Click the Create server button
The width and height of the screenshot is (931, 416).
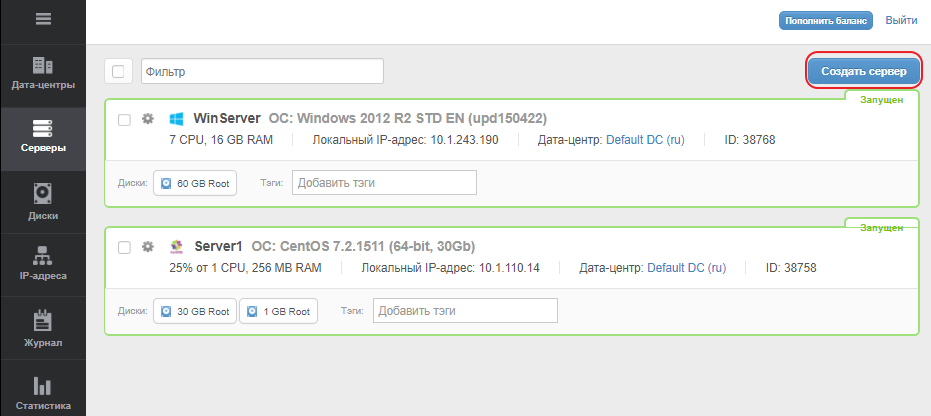click(863, 71)
